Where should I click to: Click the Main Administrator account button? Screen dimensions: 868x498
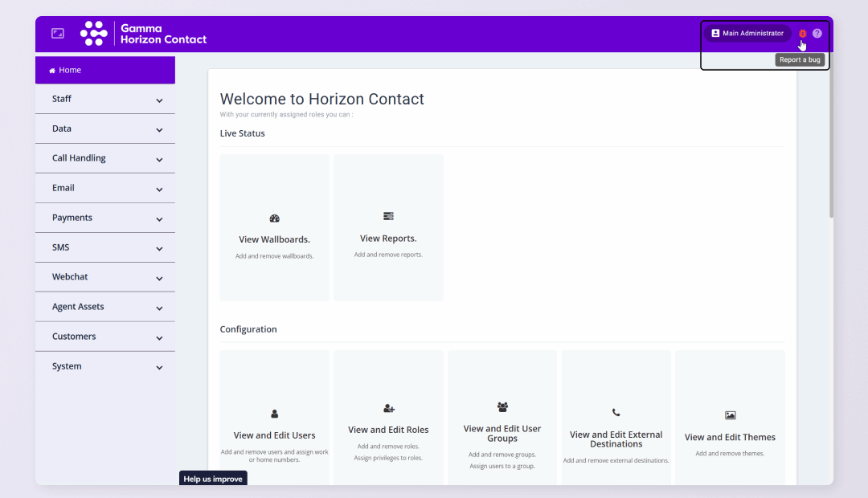pyautogui.click(x=747, y=34)
